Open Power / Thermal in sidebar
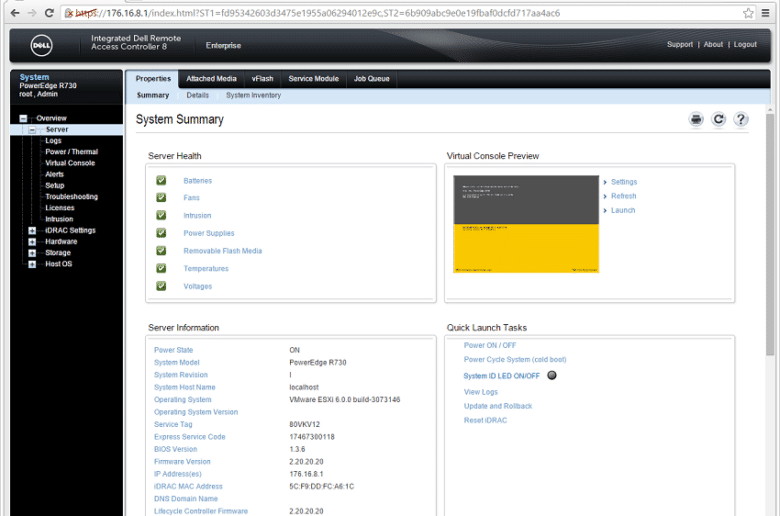 coord(72,152)
